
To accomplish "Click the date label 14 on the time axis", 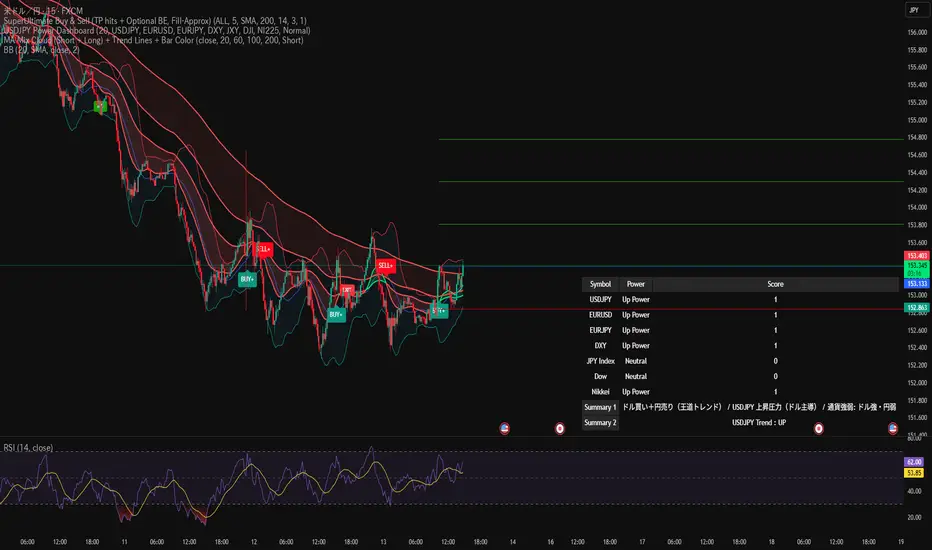I will point(512,542).
